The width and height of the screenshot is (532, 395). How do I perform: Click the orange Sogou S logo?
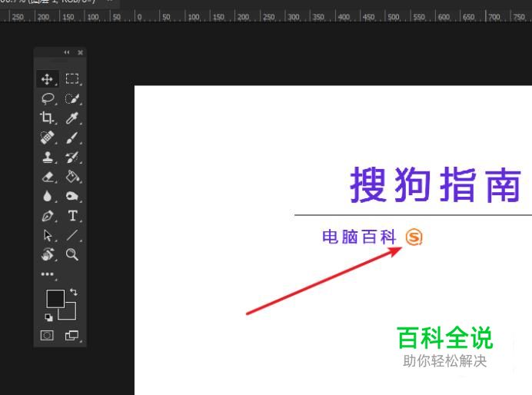click(414, 237)
